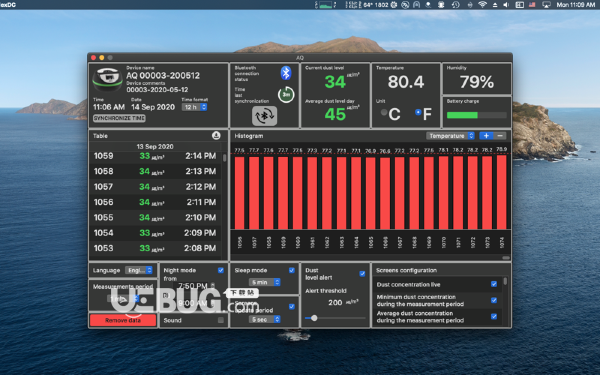Image resolution: width=600 pixels, height=375 pixels.
Task: Click the 80.4 temperature value
Action: click(406, 82)
